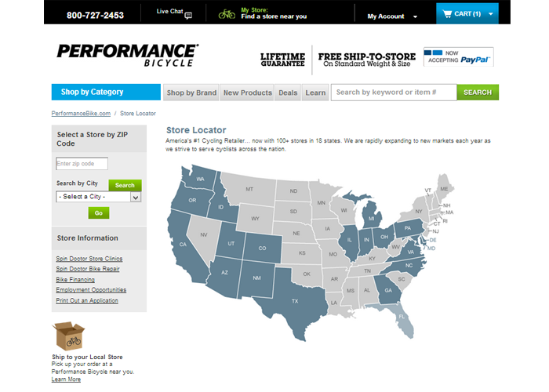Focus the Enter zip code field
This screenshot has width=549, height=392.
pos(82,163)
